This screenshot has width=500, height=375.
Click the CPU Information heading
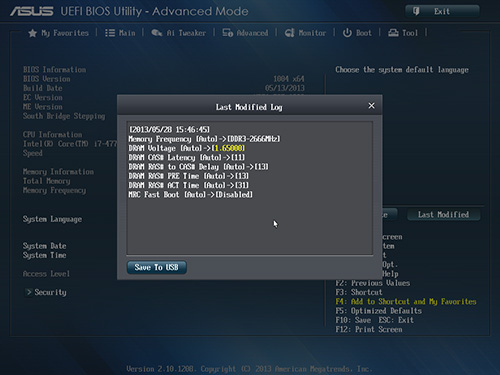[52, 135]
